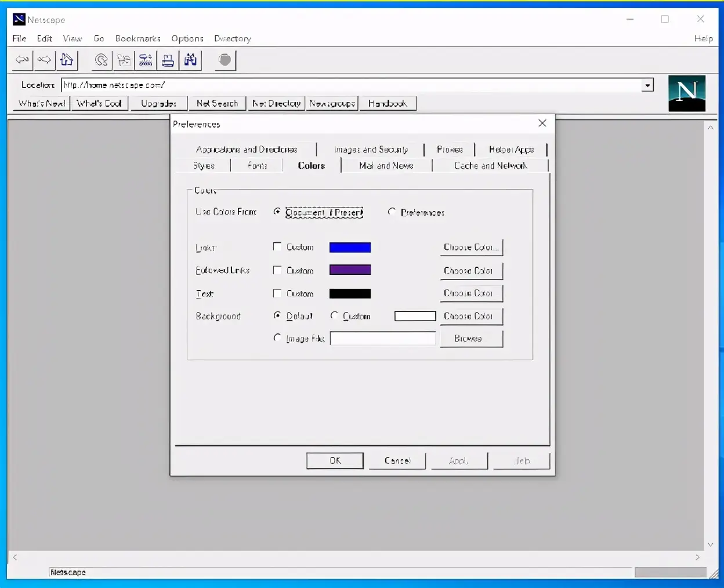This screenshot has height=588, width=724.
Task: Click the horizontal scrollbar right arrow
Action: click(697, 557)
